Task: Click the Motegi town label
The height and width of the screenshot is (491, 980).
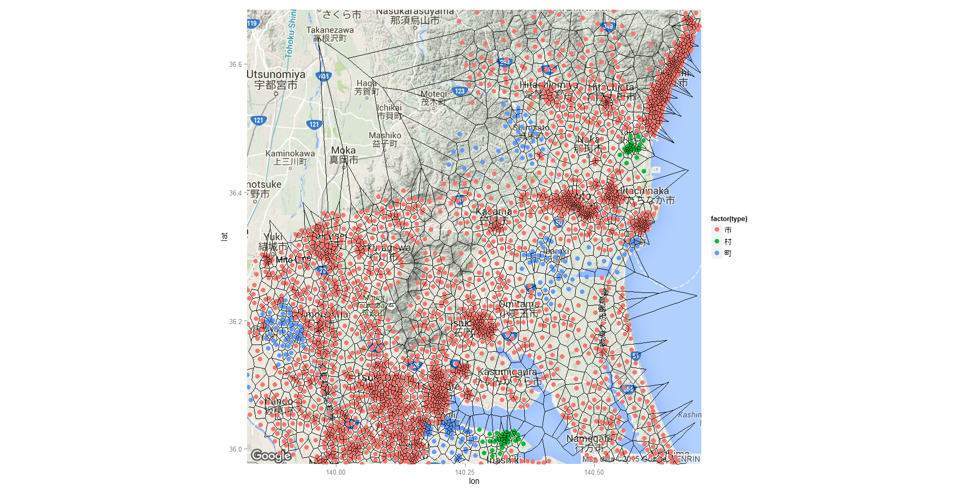Action: pos(434,94)
